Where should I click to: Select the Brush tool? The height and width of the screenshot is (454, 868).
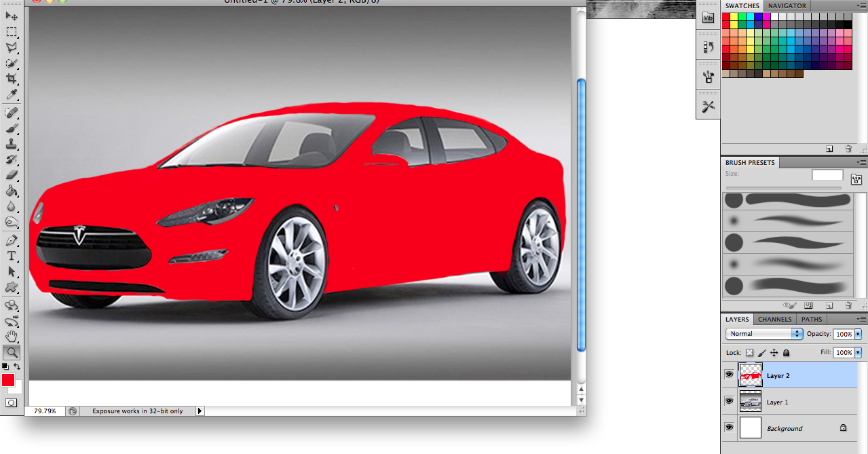(12, 128)
